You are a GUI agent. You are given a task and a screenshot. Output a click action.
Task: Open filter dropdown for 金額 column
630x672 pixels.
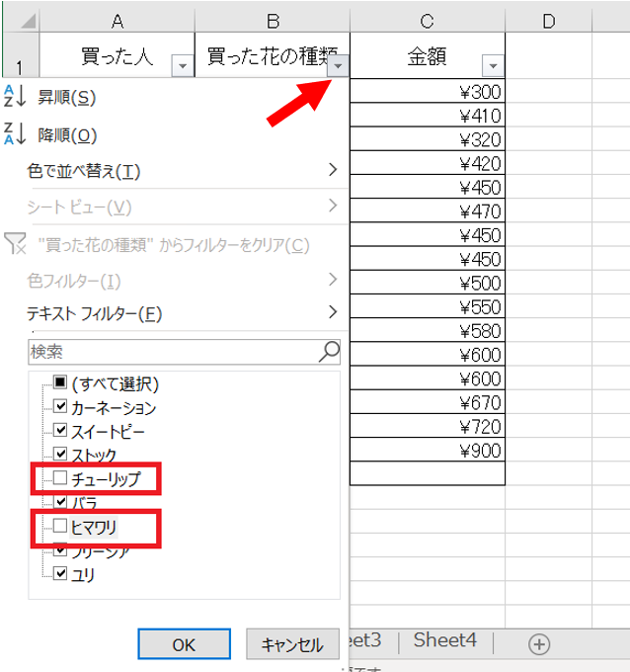click(x=494, y=66)
